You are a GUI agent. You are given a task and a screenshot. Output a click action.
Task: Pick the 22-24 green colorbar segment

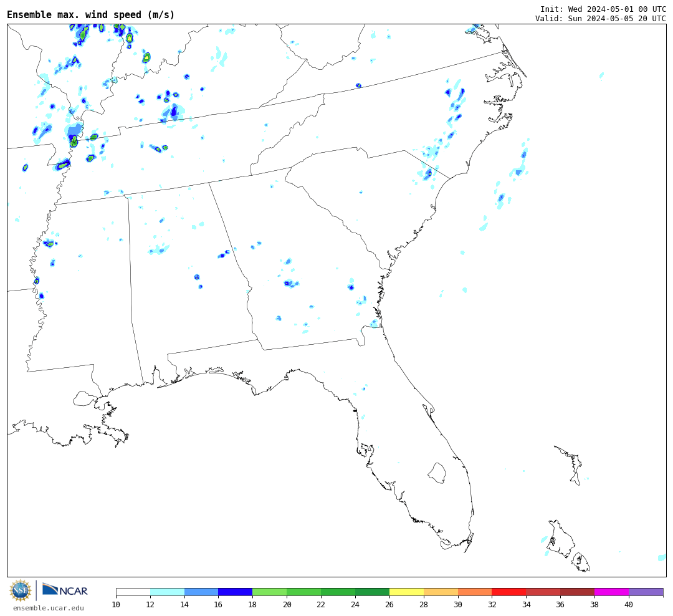[338, 592]
